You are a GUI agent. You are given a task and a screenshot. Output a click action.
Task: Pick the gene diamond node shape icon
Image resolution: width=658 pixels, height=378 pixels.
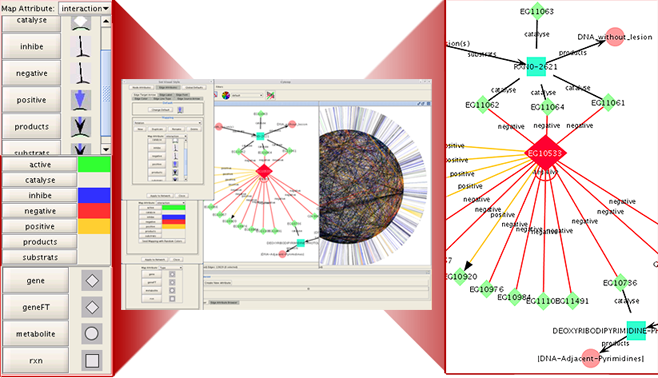pyautogui.click(x=92, y=281)
